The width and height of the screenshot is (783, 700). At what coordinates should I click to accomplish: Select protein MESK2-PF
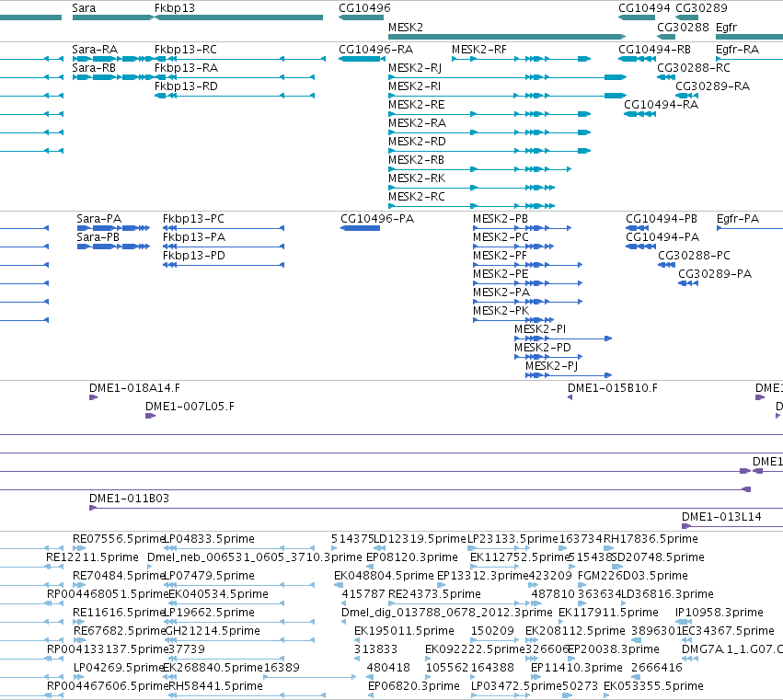500,256
